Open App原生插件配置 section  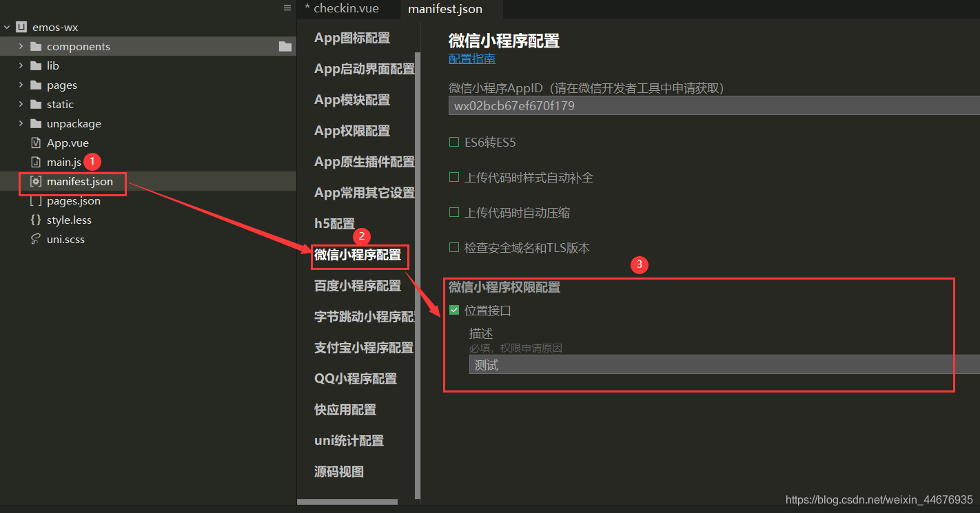[365, 162]
